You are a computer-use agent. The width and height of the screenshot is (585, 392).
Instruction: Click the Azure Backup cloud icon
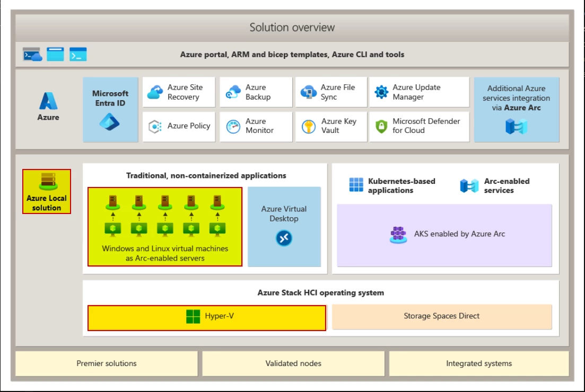(233, 92)
